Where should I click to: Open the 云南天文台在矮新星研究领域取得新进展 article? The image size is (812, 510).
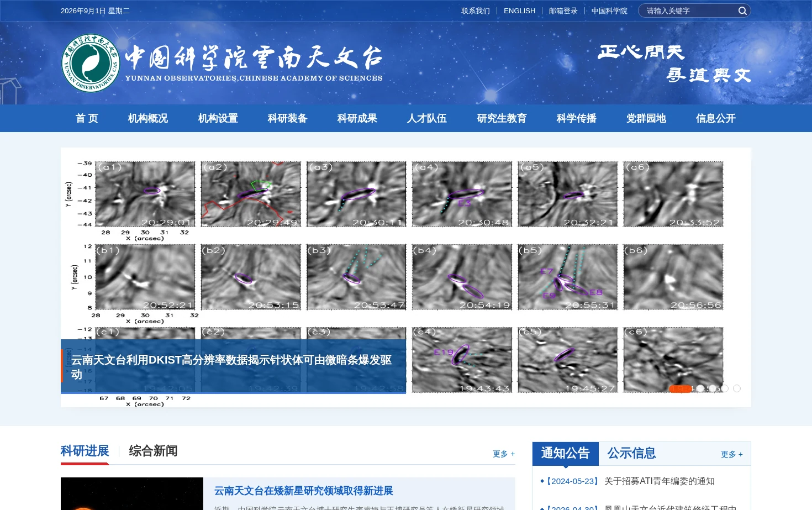(x=304, y=491)
